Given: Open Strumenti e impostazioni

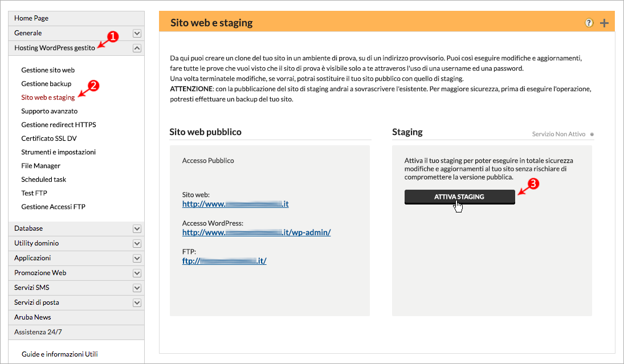Looking at the screenshot, I should tap(58, 152).
